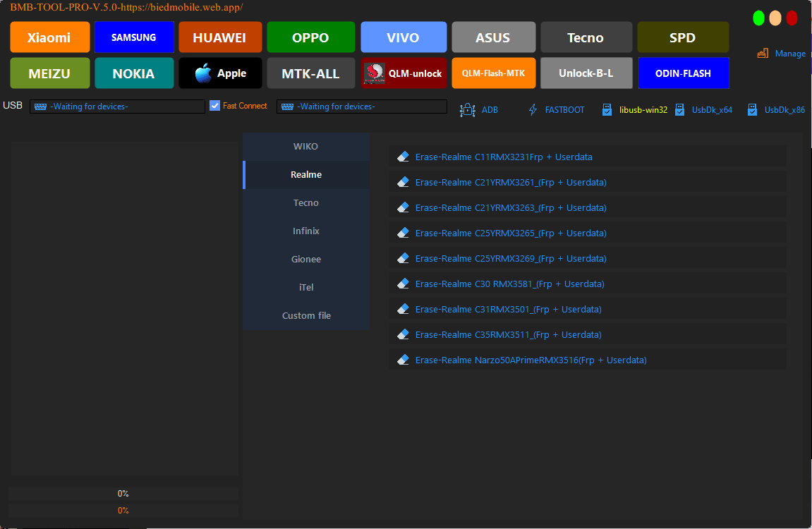This screenshot has height=529, width=812.
Task: Click the FASTBOOT lightning icon
Action: pyautogui.click(x=532, y=110)
